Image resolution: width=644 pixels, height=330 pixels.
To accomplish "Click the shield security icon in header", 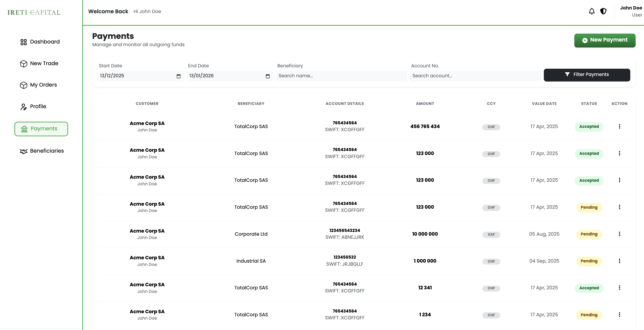I will pyautogui.click(x=604, y=11).
